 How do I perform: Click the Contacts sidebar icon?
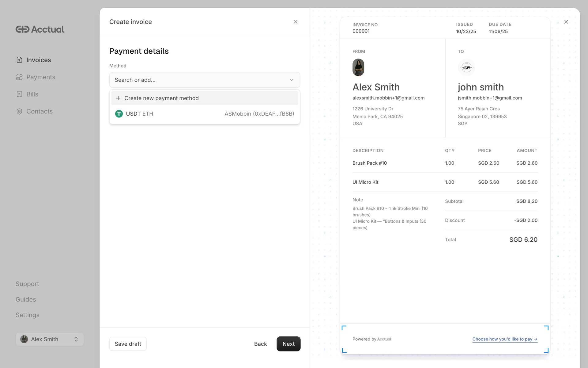[x=19, y=111]
